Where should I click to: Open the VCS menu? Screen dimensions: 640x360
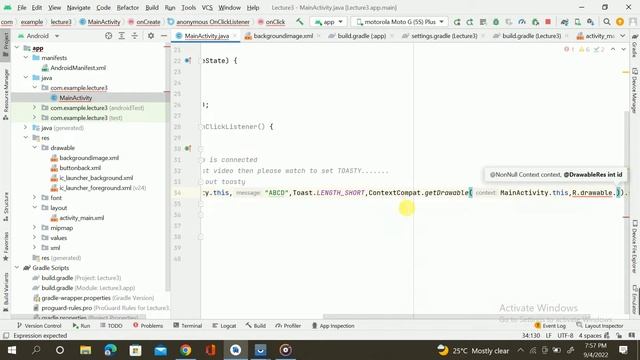(x=207, y=7)
